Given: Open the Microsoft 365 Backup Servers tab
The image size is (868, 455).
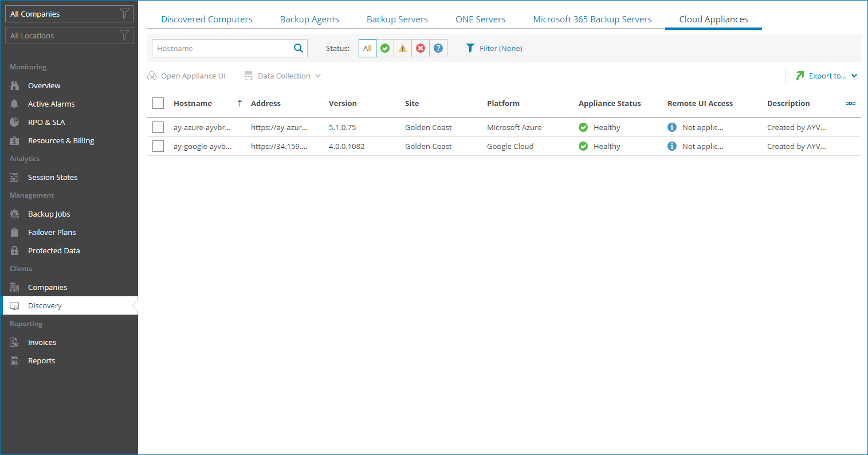Looking at the screenshot, I should coord(592,19).
